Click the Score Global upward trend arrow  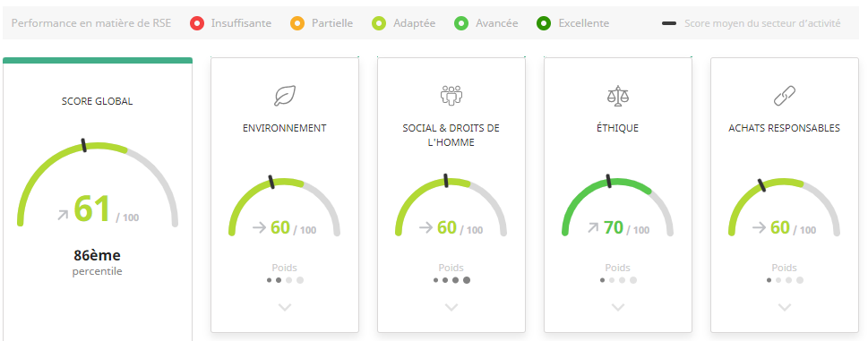click(x=63, y=215)
